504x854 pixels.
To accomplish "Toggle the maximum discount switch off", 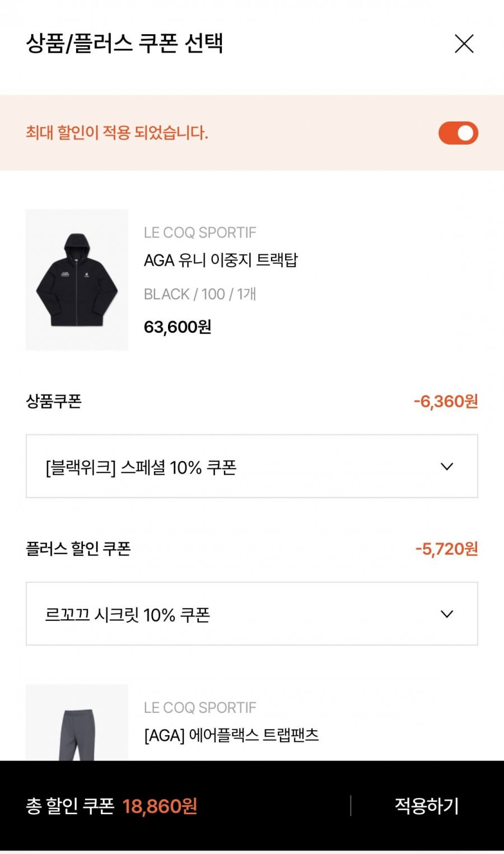I will (x=458, y=133).
